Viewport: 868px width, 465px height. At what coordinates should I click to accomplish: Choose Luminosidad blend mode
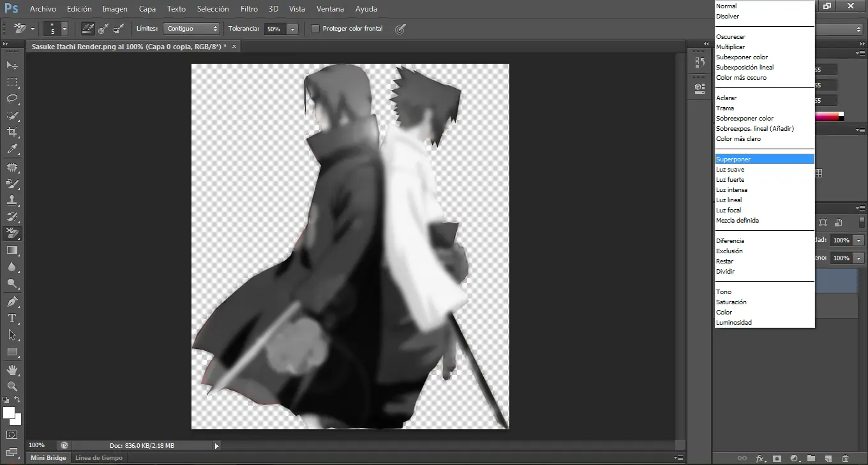[765, 322]
